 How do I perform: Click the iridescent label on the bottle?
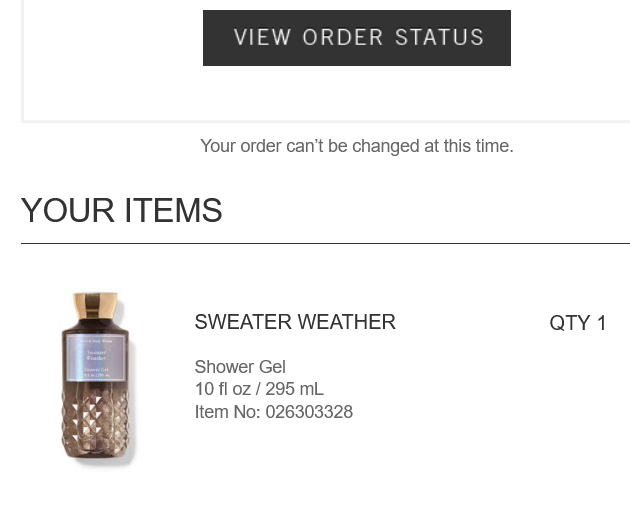point(96,358)
